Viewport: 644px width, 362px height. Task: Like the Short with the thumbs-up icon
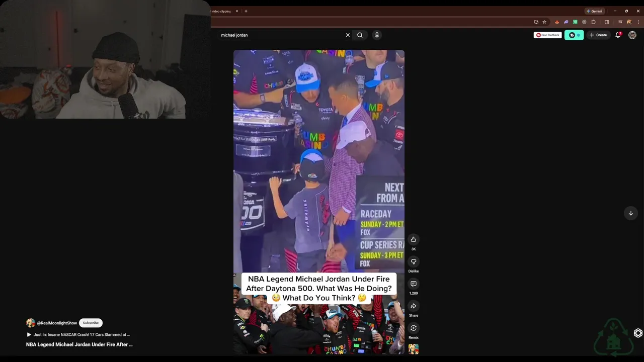point(414,239)
